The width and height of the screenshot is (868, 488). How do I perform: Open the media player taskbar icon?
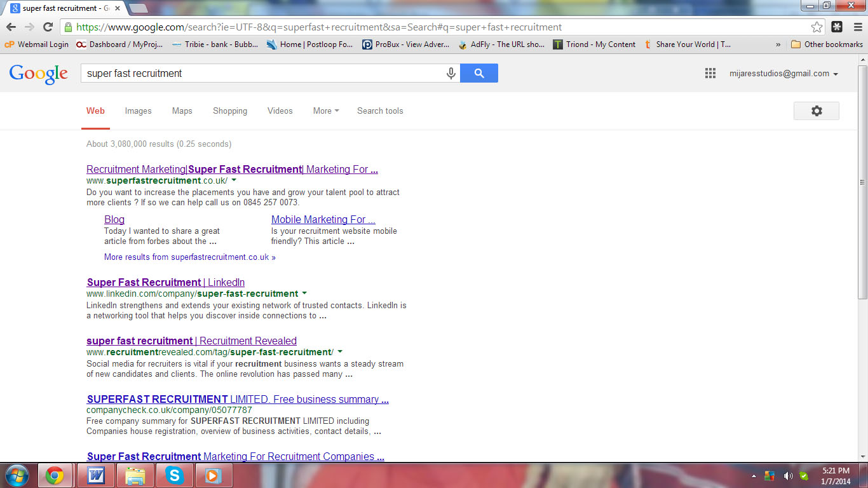pyautogui.click(x=214, y=475)
